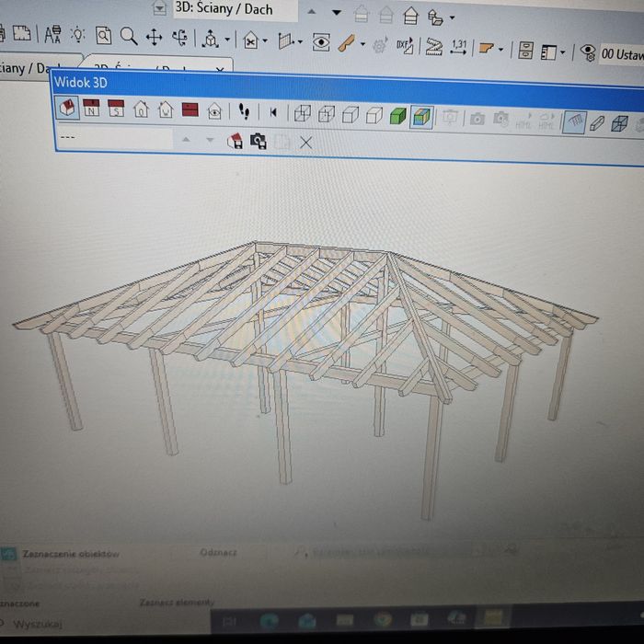Screen dimensions: 644x644
Task: Click the grey up triangle previous view arrow
Action: tap(312, 12)
